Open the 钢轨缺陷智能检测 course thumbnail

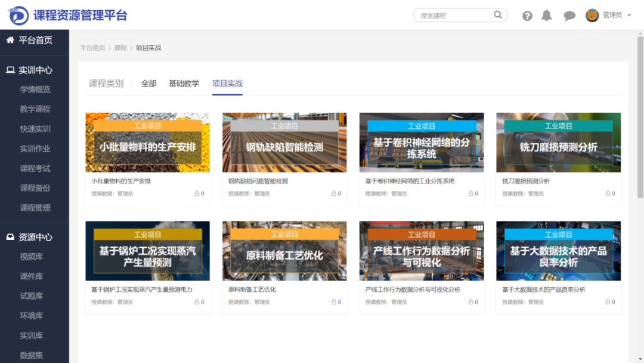tap(284, 143)
